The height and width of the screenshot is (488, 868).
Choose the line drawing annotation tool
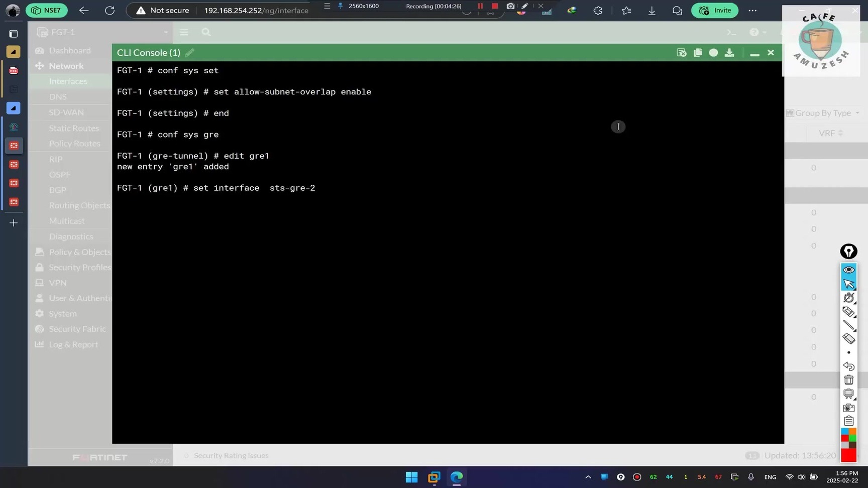point(849,325)
